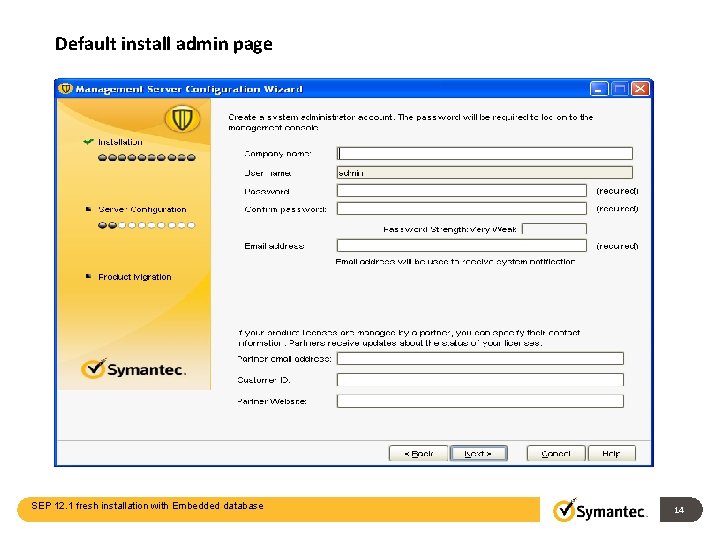
Task: Click the Installation progress dots
Action: pyautogui.click(x=146, y=158)
